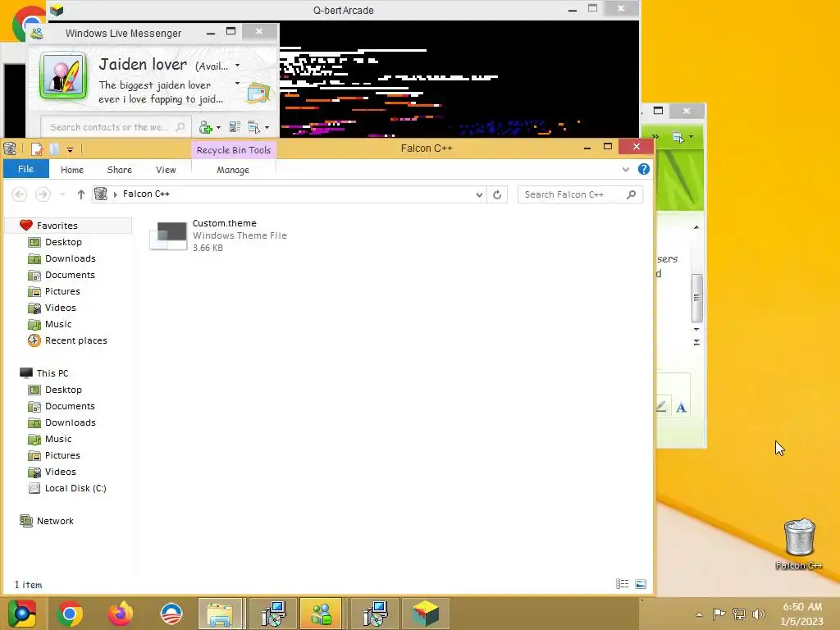Select Favorites in the navigation pane

pos(57,226)
